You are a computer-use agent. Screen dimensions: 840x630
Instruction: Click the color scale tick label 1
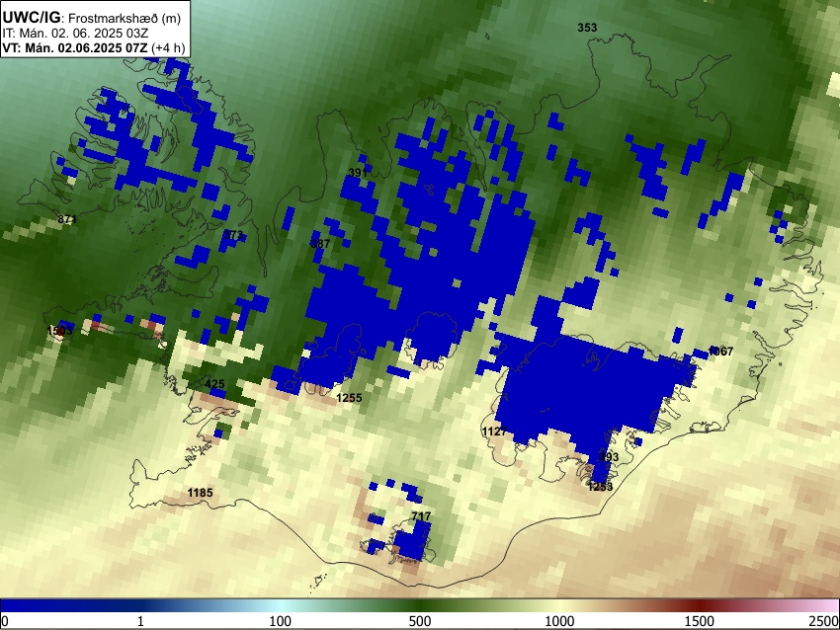click(x=140, y=621)
